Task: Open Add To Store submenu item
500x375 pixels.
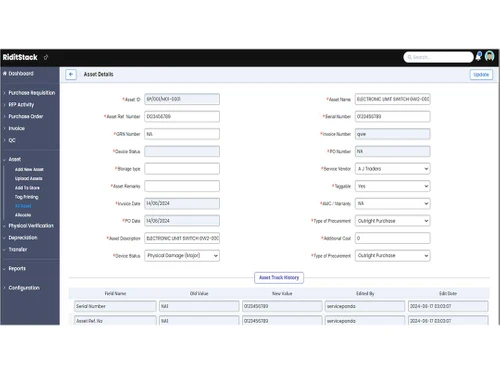Action: [x=27, y=188]
